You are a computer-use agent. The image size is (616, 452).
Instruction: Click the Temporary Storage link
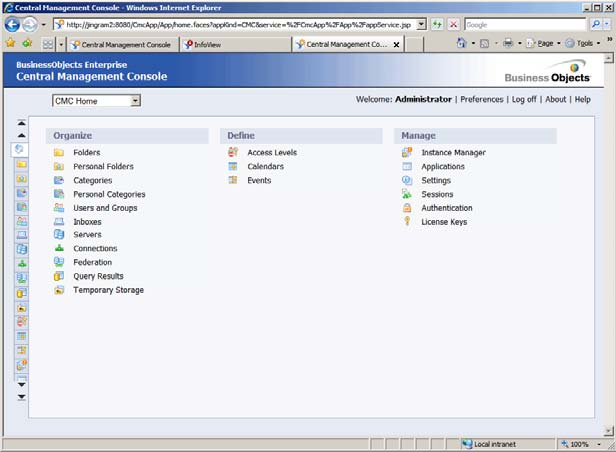[108, 290]
